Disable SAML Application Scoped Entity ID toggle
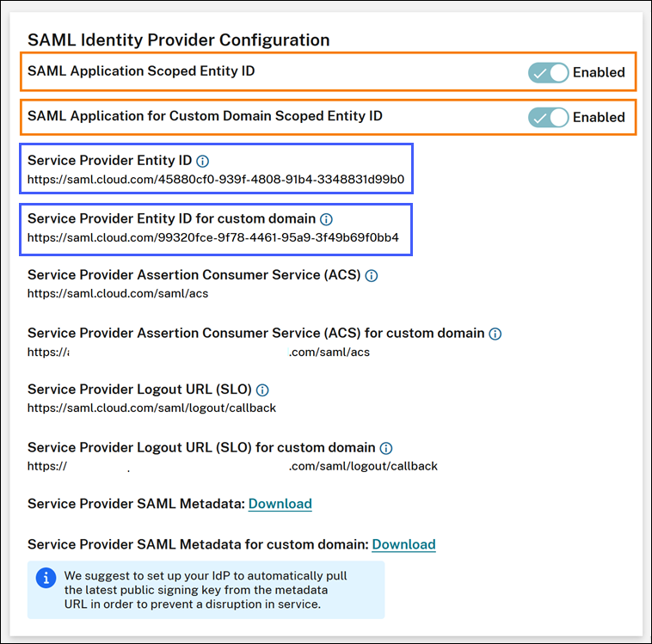 (x=548, y=72)
